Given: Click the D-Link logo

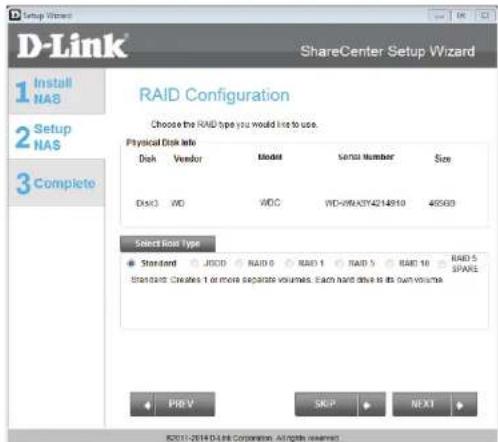Looking at the screenshot, I should (72, 46).
